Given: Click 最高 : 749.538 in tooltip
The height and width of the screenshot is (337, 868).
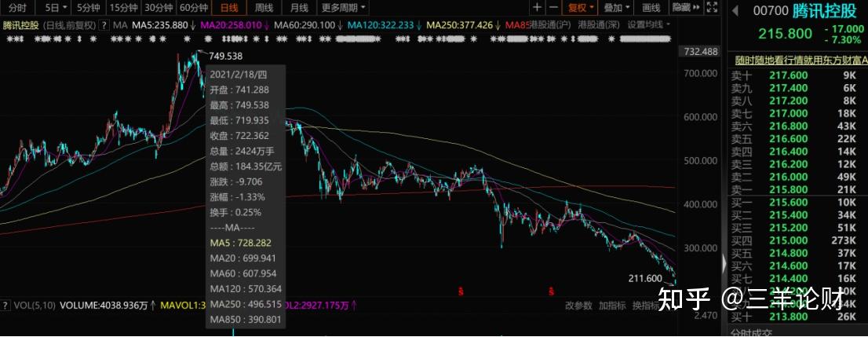Looking at the screenshot, I should (239, 104).
